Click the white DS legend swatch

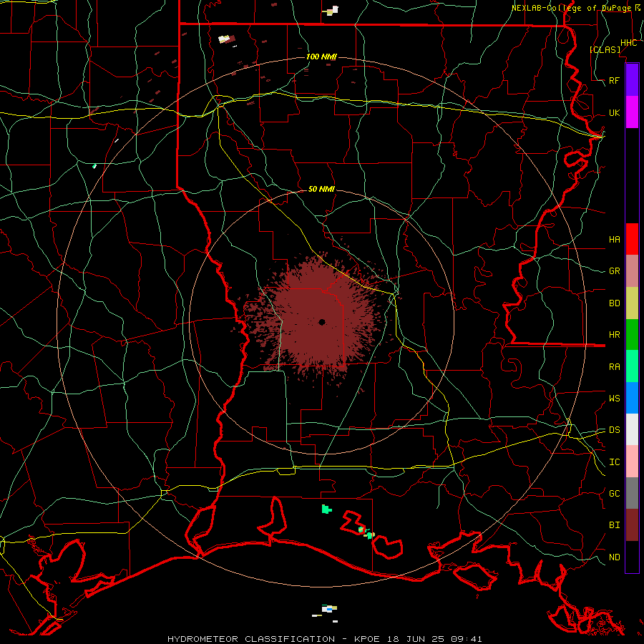pyautogui.click(x=632, y=429)
